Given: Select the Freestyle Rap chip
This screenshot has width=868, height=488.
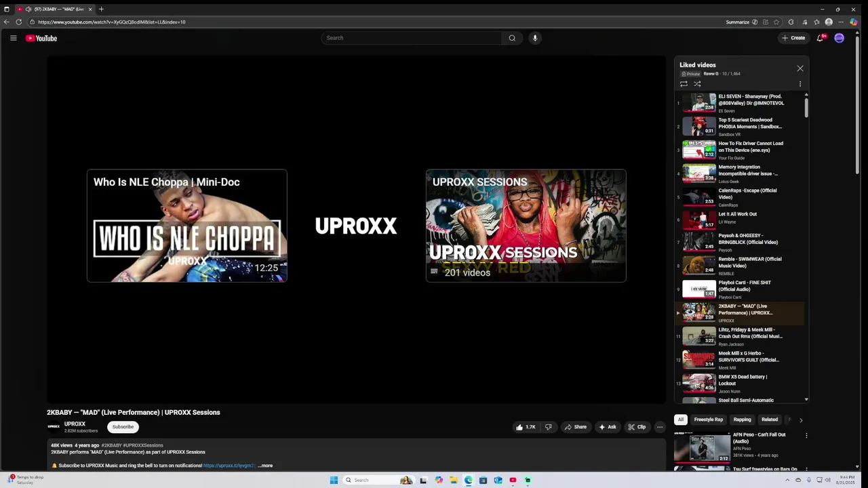Looking at the screenshot, I should pyautogui.click(x=709, y=420).
